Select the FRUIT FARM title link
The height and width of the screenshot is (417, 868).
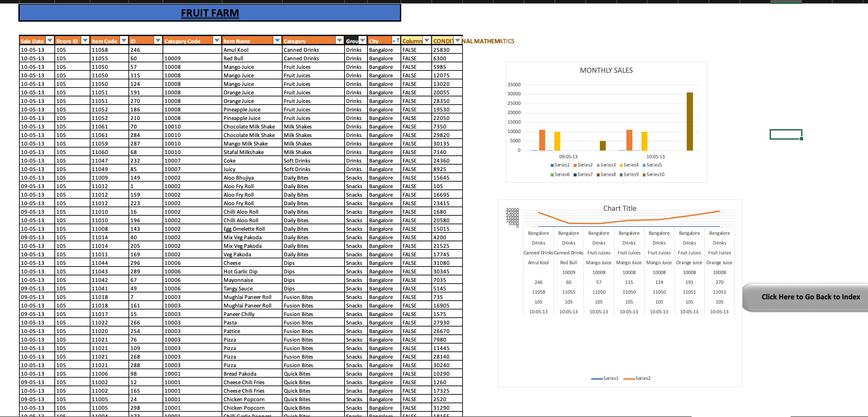[x=210, y=13]
